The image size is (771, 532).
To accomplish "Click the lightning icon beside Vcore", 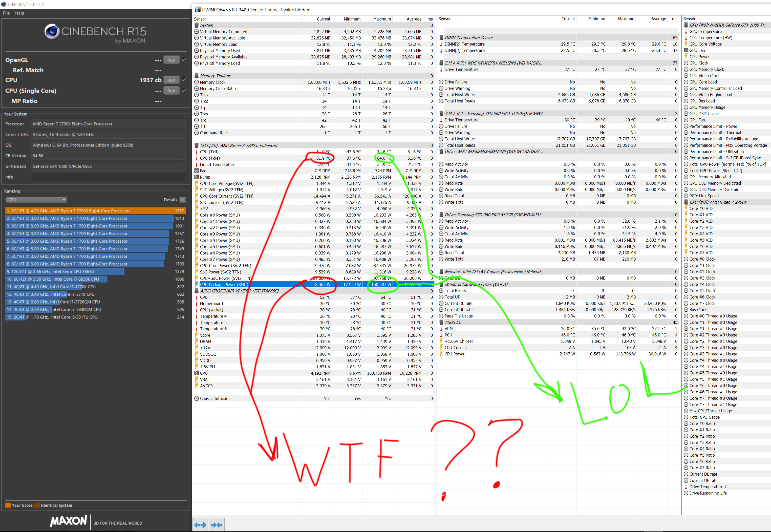I will click(x=197, y=335).
